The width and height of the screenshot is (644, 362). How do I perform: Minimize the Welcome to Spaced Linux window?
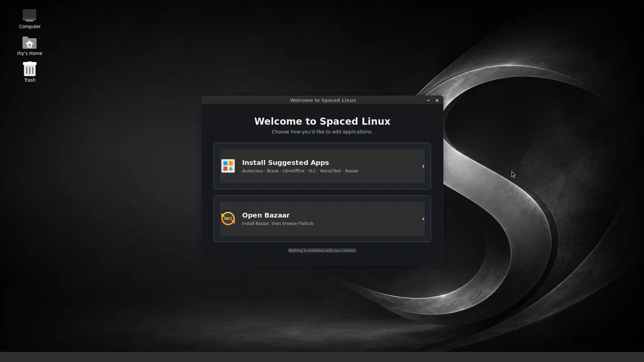[x=428, y=101]
